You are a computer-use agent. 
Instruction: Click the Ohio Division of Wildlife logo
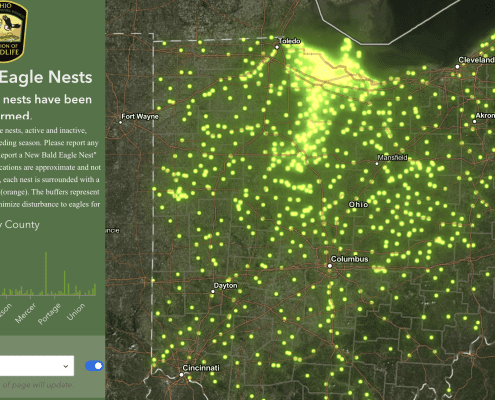tap(12, 31)
